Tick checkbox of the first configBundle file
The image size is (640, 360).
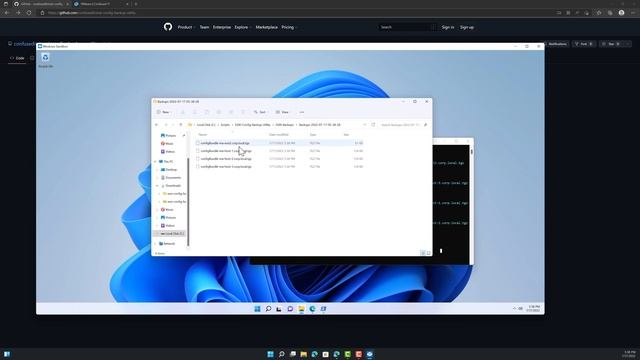coord(198,143)
